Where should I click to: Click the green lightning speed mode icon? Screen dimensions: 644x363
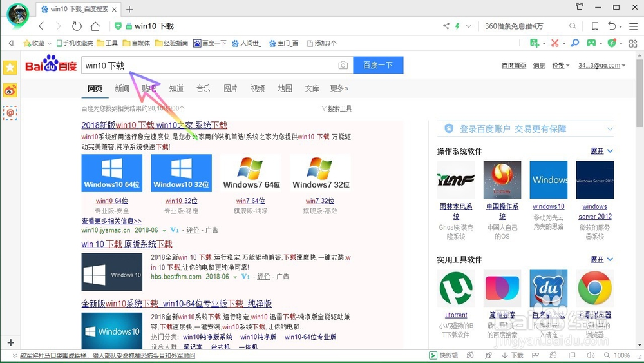(x=457, y=26)
